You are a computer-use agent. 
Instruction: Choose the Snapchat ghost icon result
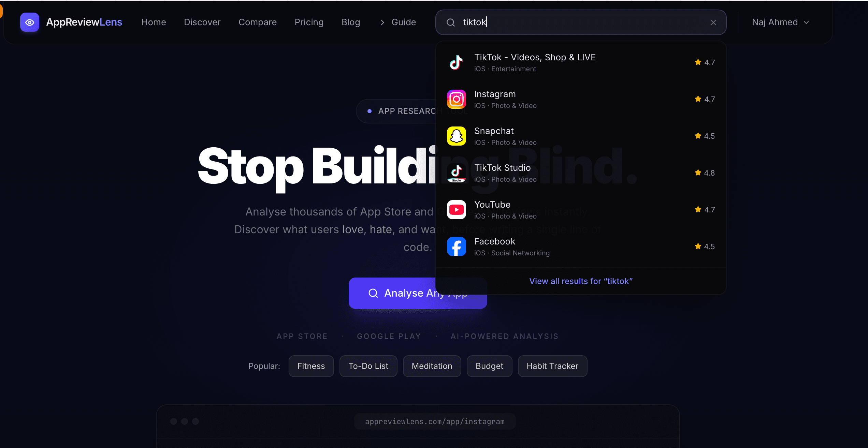tap(456, 136)
